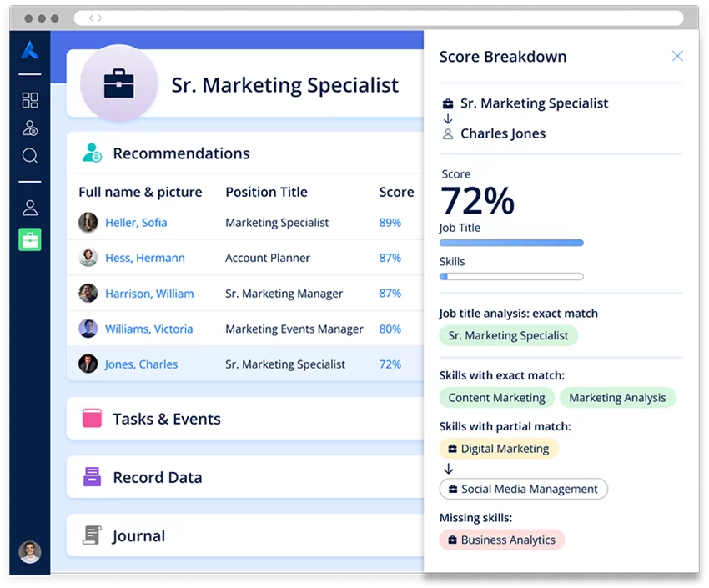709x588 pixels.
Task: Click the Business Analytics missing skill tag
Action: [x=501, y=540]
